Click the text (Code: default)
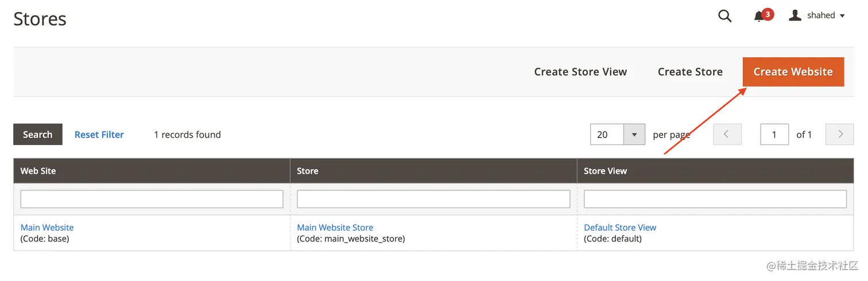Viewport: 868px width, 281px height. click(x=613, y=239)
